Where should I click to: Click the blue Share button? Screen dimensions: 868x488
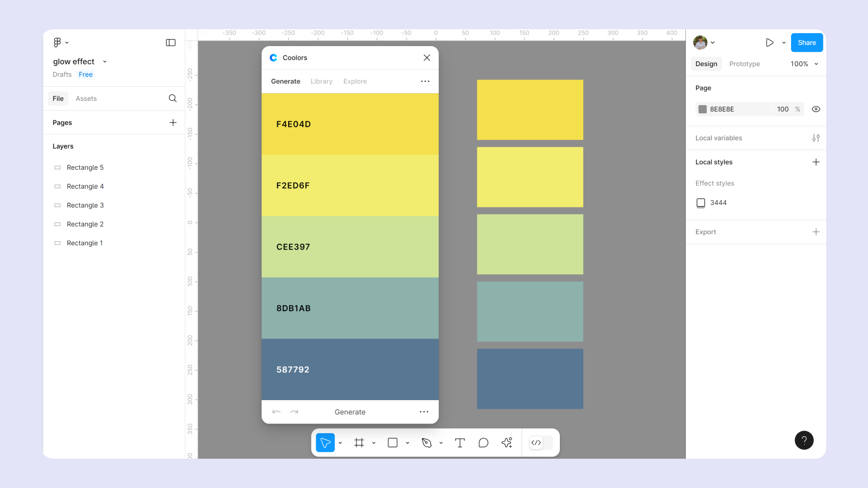[806, 43]
